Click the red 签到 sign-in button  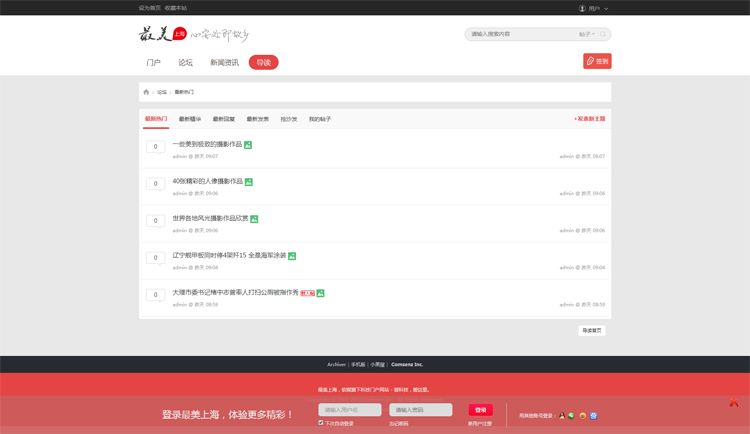click(x=597, y=61)
